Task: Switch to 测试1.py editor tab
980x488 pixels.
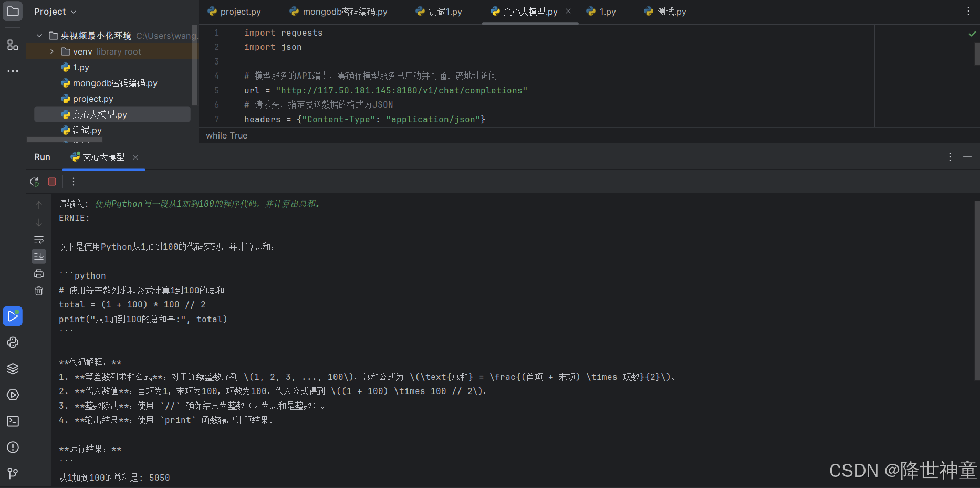Action: (439, 12)
